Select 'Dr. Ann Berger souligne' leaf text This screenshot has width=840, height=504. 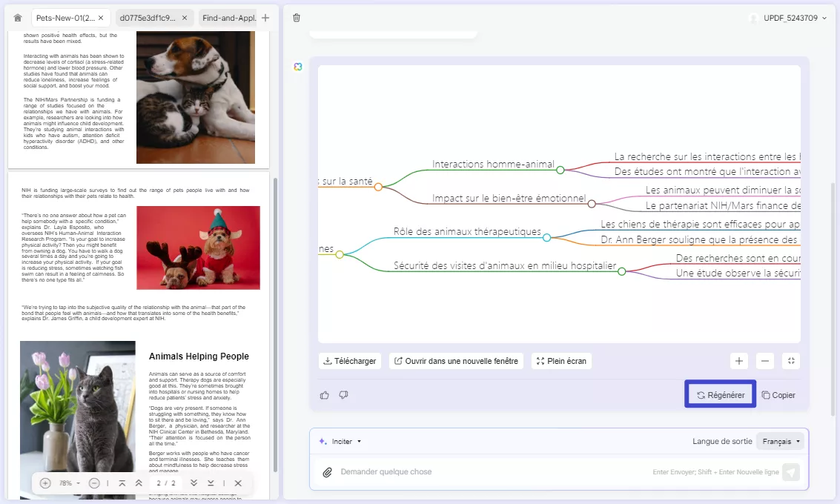(698, 239)
